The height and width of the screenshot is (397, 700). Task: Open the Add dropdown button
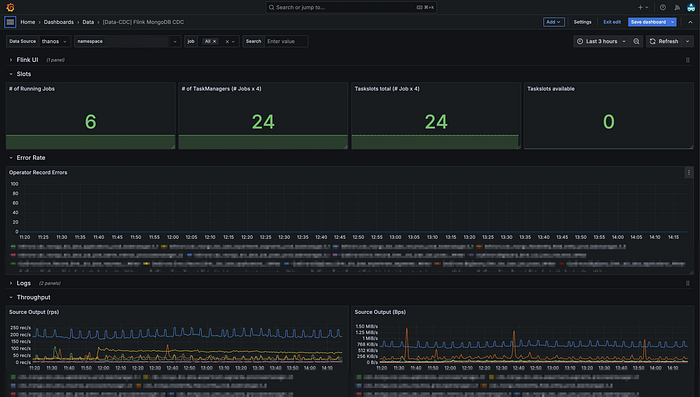pyautogui.click(x=554, y=22)
